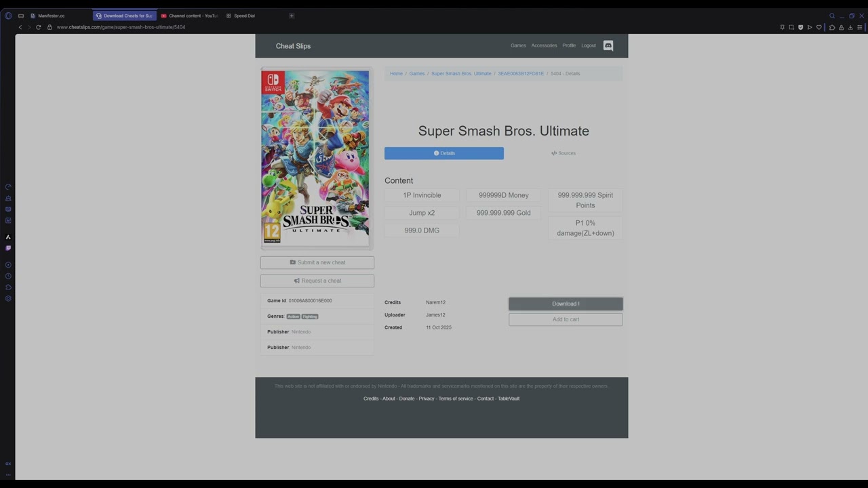Select the Download Cheats browser tab

tap(124, 16)
